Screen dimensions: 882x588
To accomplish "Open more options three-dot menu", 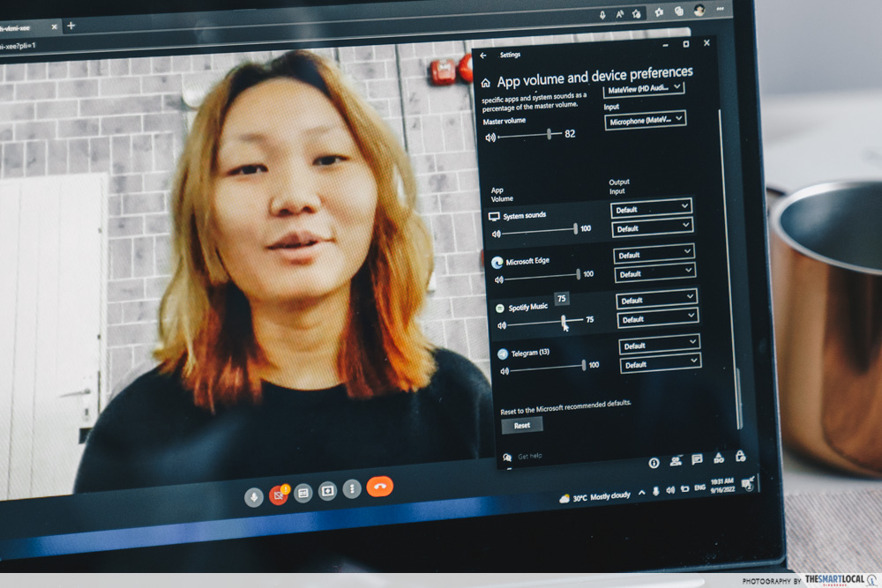I will 351,488.
